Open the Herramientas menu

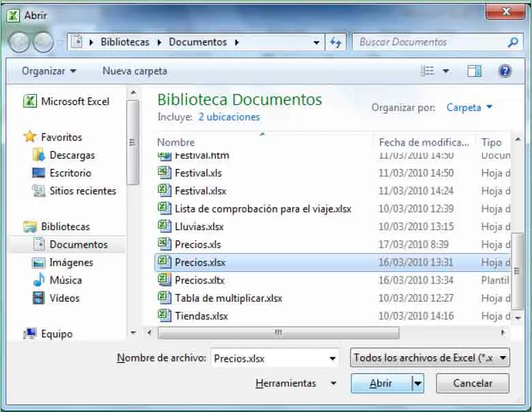tap(296, 383)
